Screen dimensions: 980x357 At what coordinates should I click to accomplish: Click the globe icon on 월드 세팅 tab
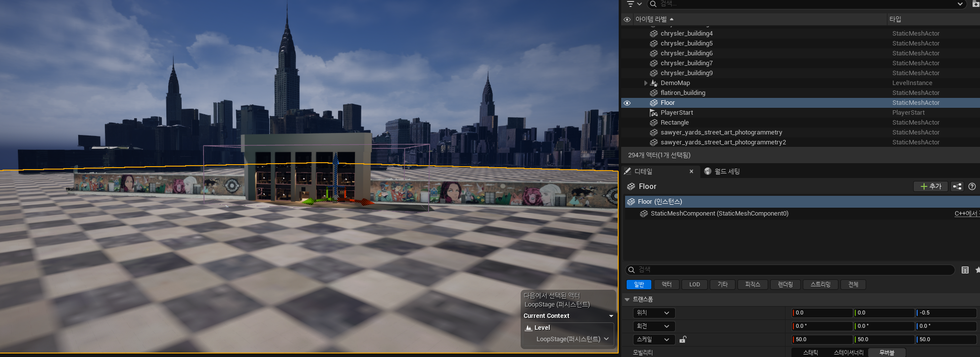pyautogui.click(x=708, y=171)
